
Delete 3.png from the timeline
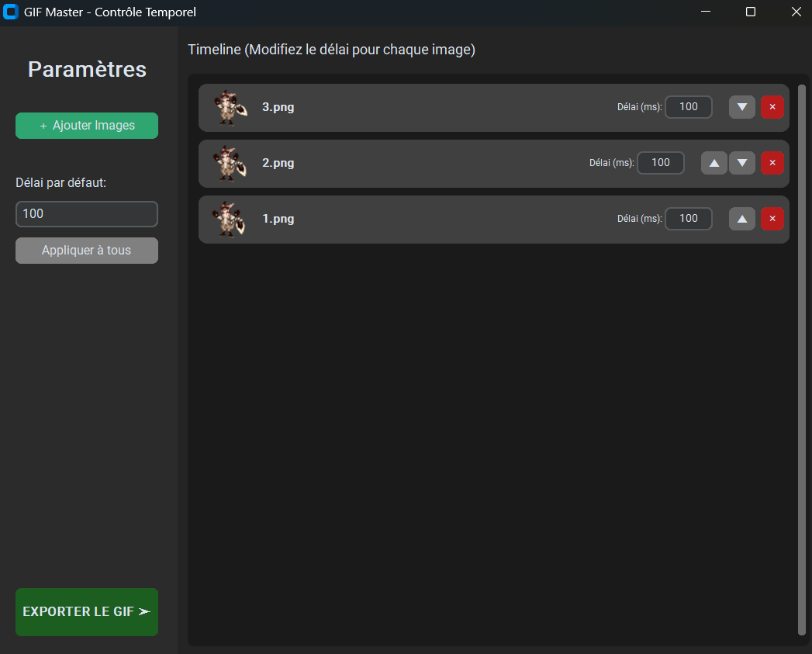(x=772, y=107)
